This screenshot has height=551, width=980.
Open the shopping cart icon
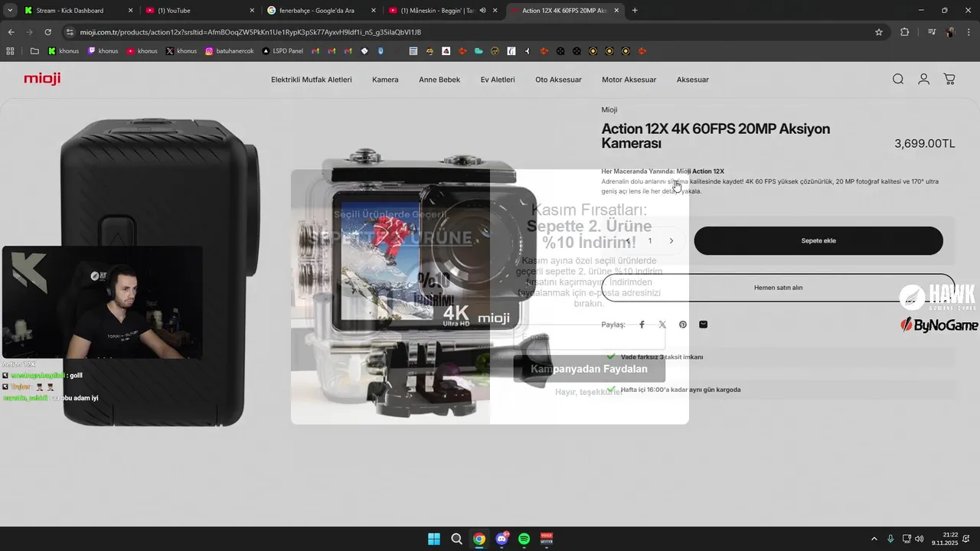point(949,79)
